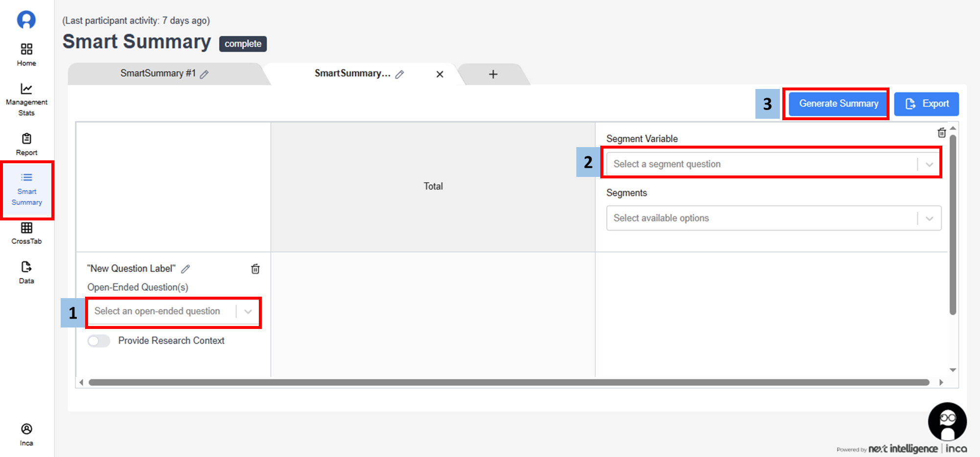
Task: Close the active SmartSummary tab
Action: point(440,74)
